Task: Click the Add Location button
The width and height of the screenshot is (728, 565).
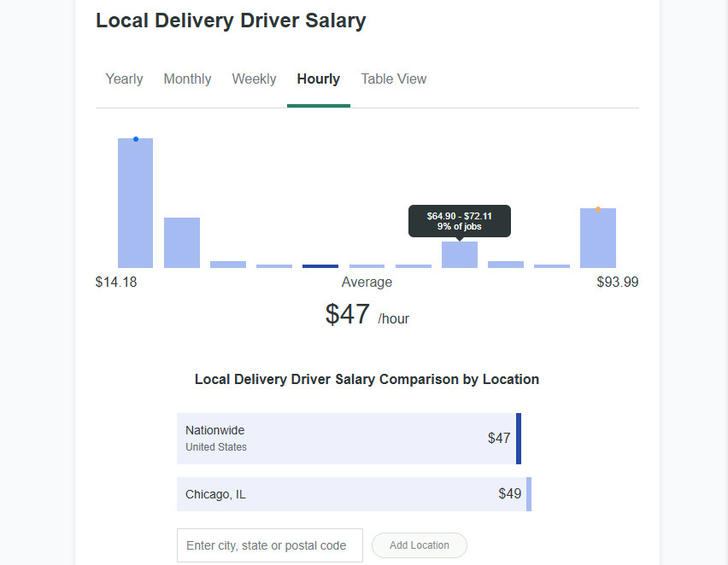Action: 419,545
